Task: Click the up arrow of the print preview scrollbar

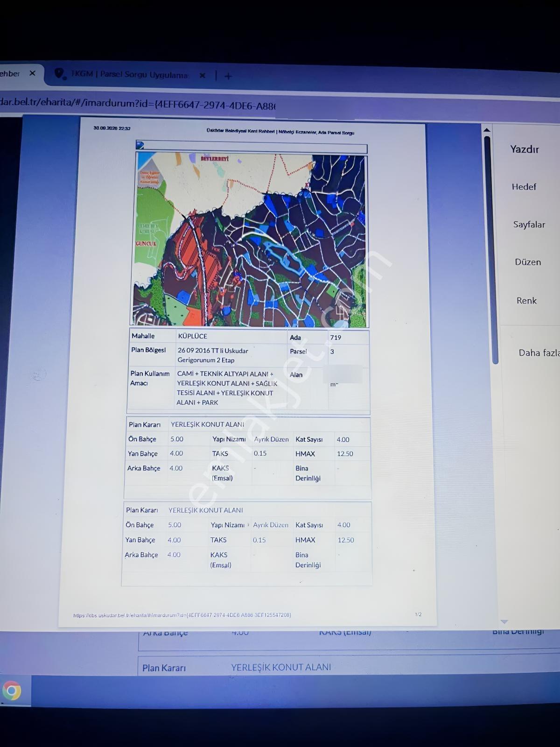Action: (487, 130)
